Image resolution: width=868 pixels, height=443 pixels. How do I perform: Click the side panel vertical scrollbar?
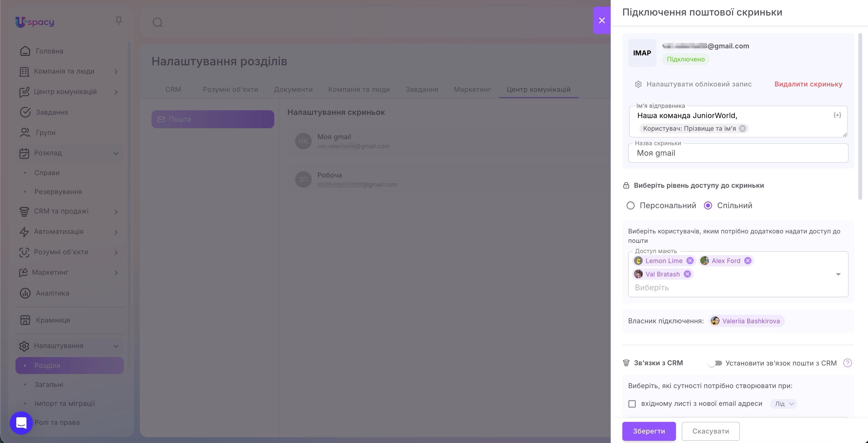(860, 116)
